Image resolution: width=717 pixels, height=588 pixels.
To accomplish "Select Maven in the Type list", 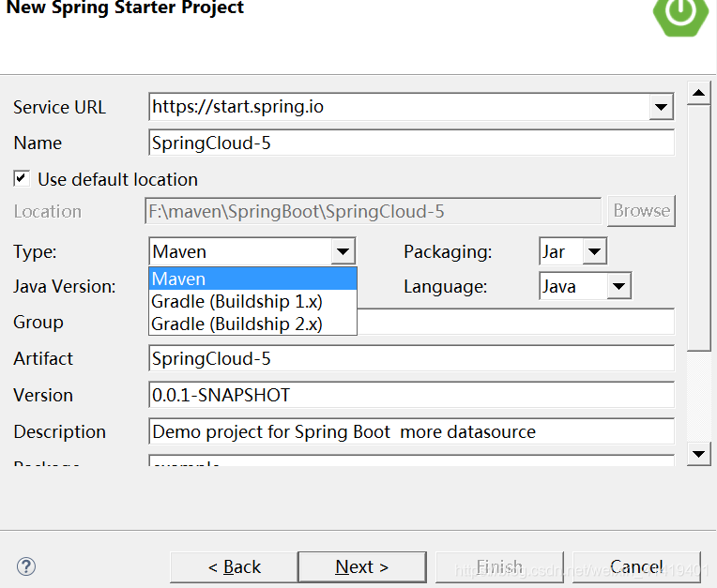I will point(252,279).
